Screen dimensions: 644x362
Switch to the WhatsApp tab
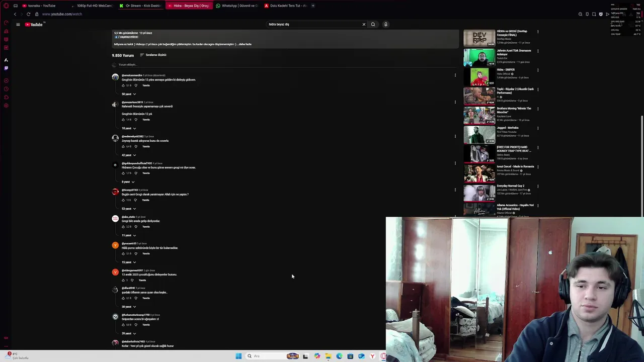click(x=238, y=6)
